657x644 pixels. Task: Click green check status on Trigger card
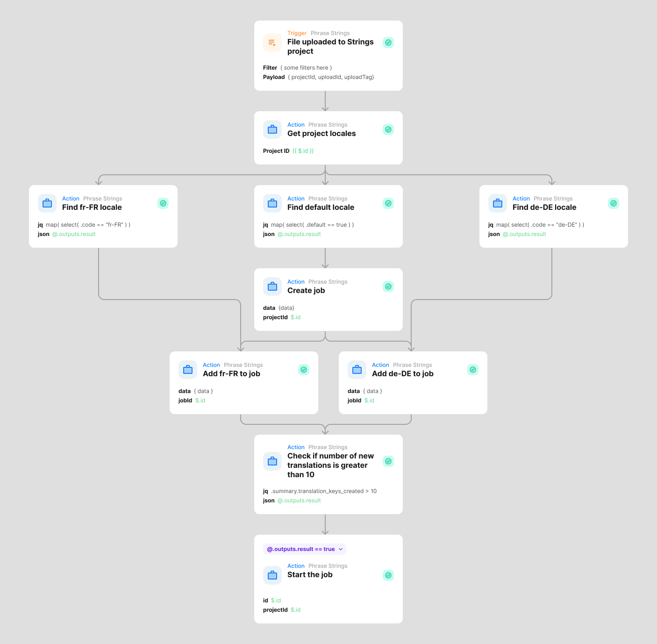point(388,43)
